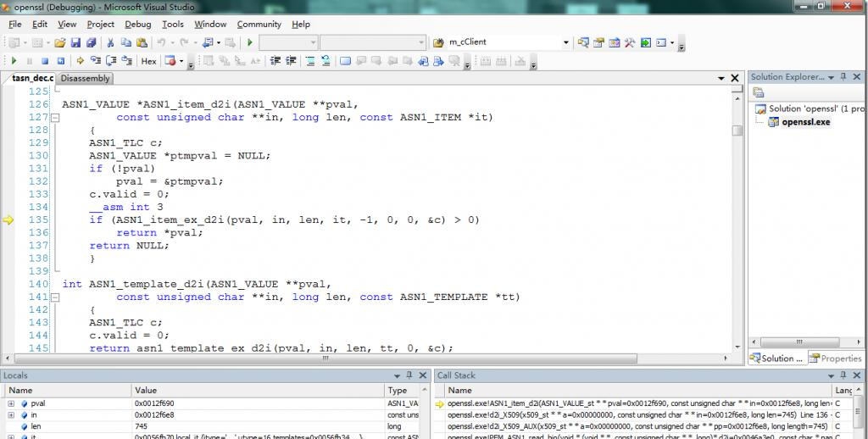Expand the pval variable in Locals
The image size is (868, 439).
click(x=11, y=403)
